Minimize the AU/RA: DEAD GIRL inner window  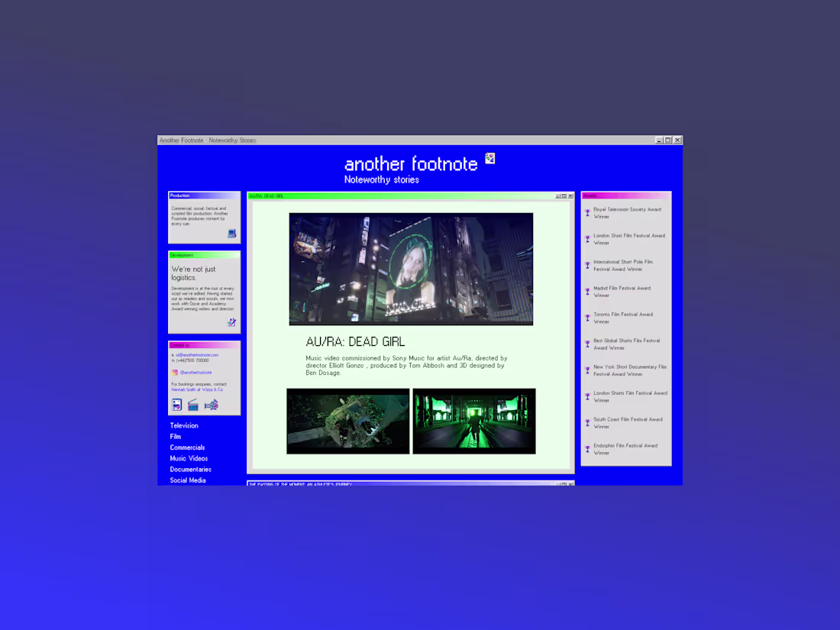coord(558,196)
